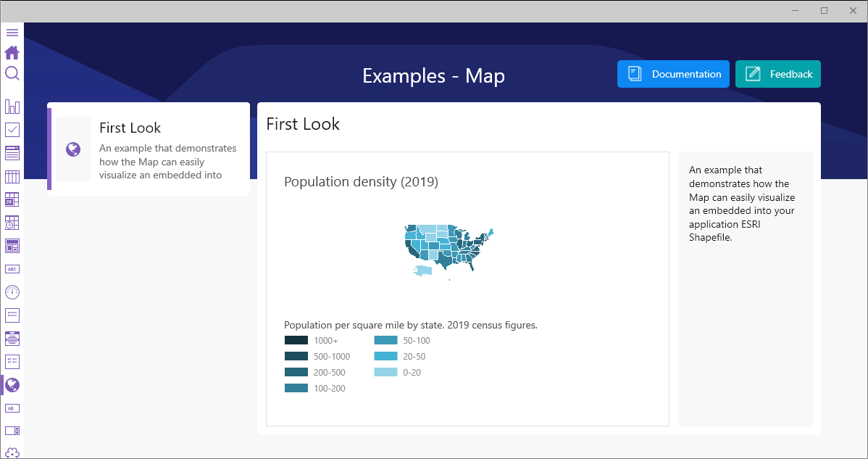868x459 pixels.
Task: Click the speedometer Gauges icon
Action: 12,292
